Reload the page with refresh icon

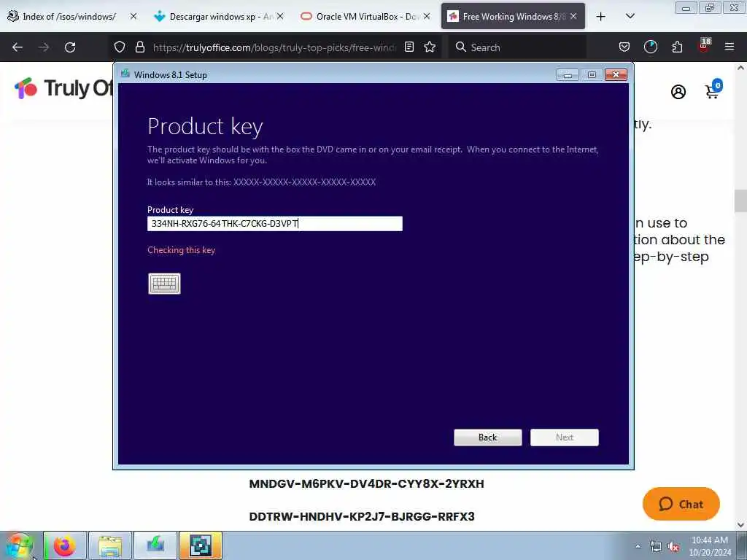(x=70, y=47)
